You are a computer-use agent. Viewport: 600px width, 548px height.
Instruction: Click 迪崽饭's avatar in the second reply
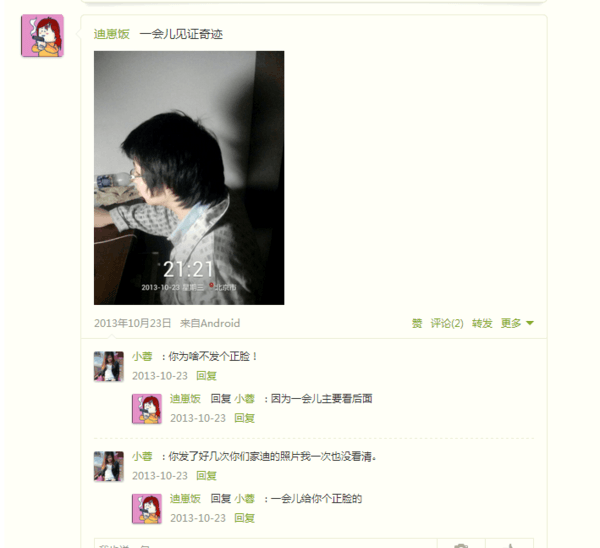[x=147, y=509]
